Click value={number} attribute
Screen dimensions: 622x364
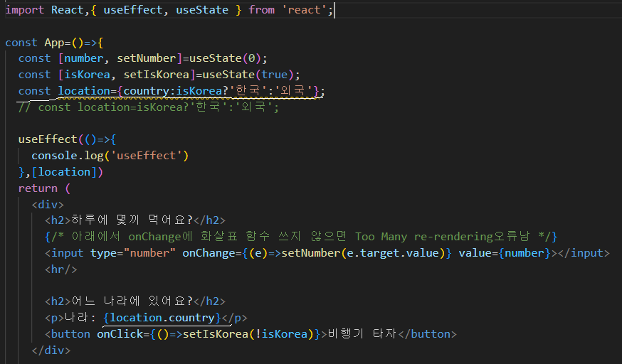[505, 252]
